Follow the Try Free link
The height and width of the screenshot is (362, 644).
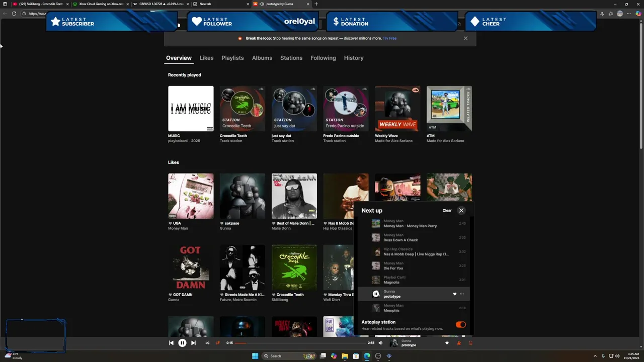[389, 38]
